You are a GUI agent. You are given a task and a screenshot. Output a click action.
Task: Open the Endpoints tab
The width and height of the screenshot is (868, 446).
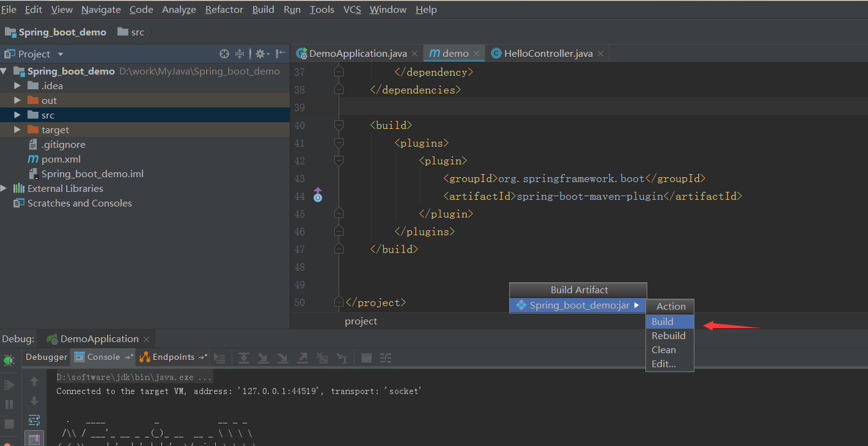click(173, 357)
